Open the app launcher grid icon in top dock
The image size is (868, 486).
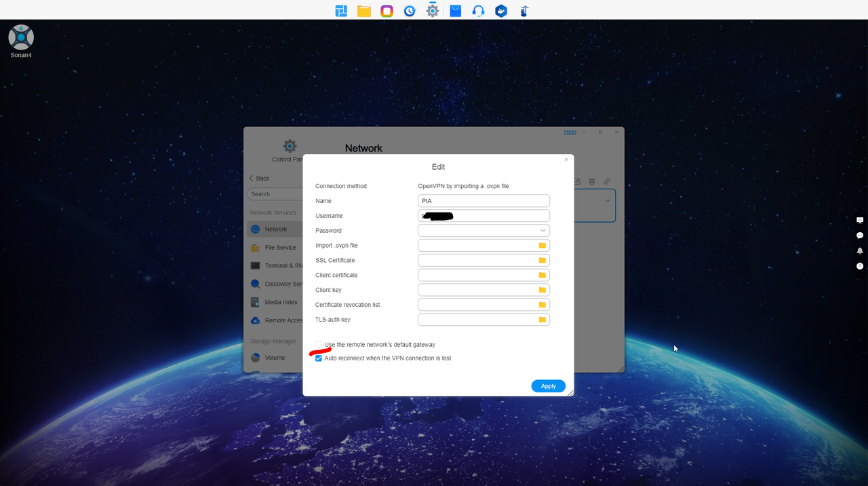[x=341, y=11]
